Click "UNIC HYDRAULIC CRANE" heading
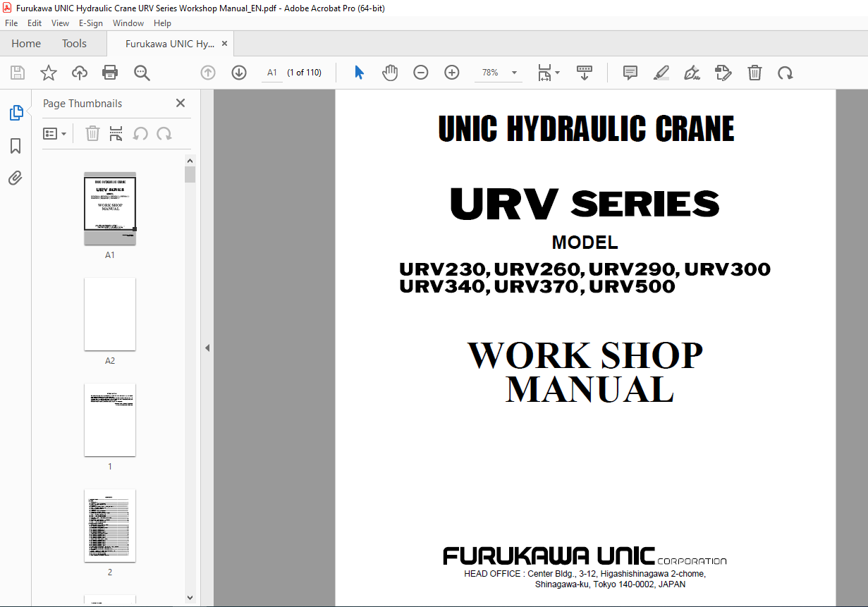The image size is (868, 607). [x=586, y=128]
